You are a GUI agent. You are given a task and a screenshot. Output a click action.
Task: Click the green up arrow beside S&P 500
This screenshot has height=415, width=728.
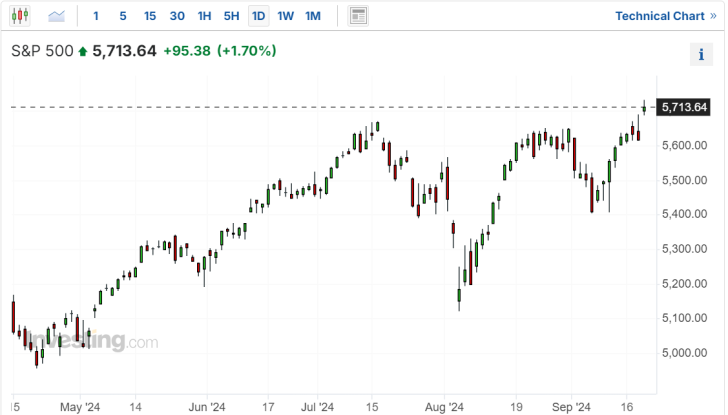click(x=83, y=51)
